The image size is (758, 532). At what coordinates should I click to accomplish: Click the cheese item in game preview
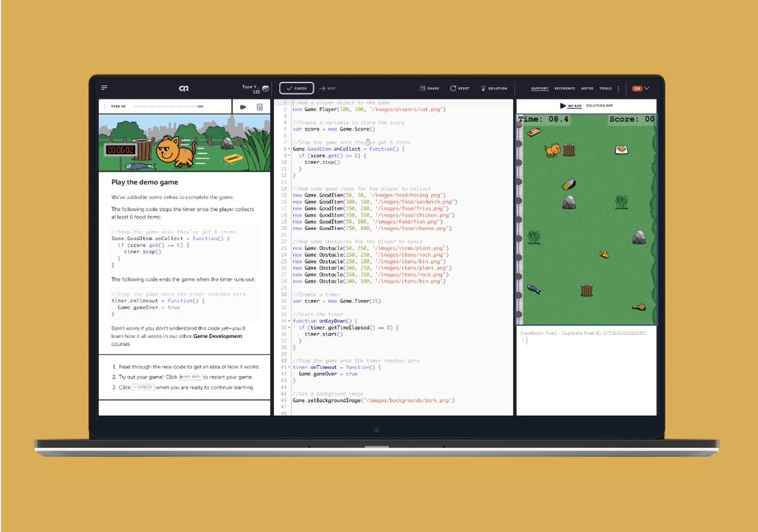(x=605, y=255)
